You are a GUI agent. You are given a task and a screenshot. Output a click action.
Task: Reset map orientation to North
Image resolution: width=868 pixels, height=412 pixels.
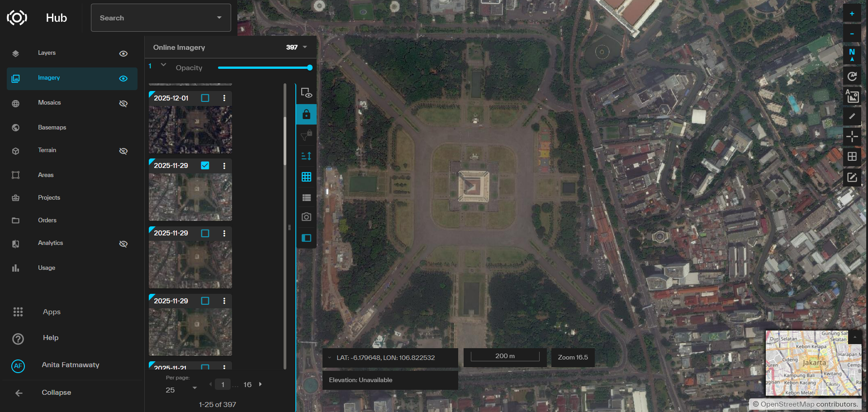852,55
